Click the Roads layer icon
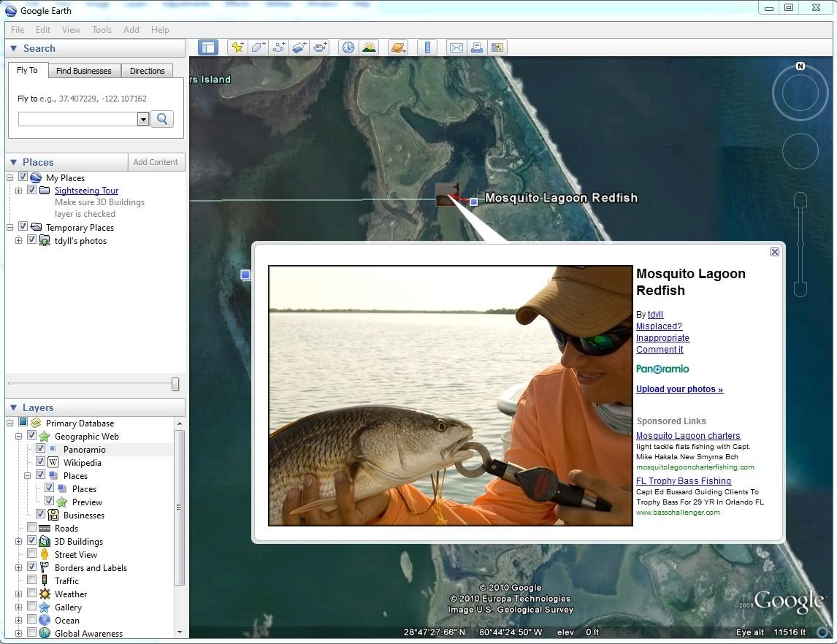The width and height of the screenshot is (837, 644). 45,528
